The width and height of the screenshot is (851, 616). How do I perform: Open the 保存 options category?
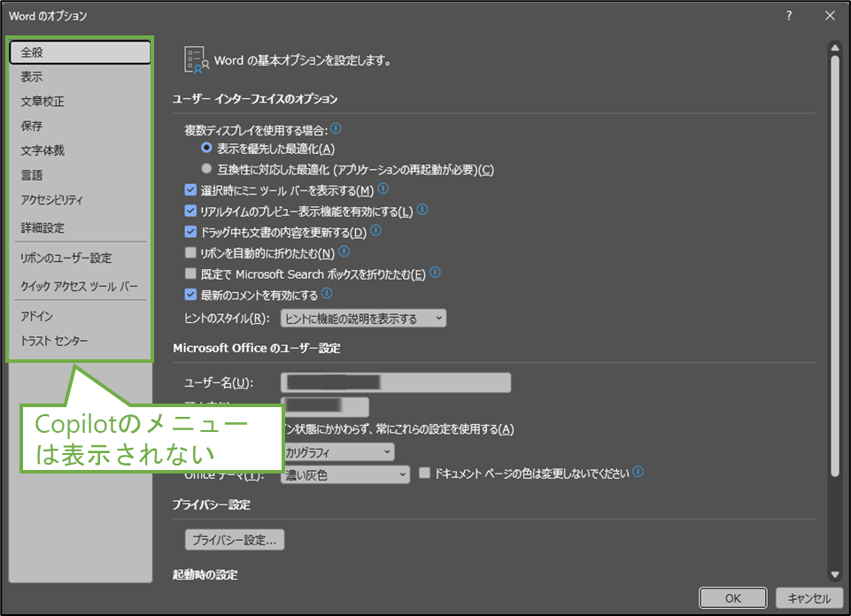(80, 126)
